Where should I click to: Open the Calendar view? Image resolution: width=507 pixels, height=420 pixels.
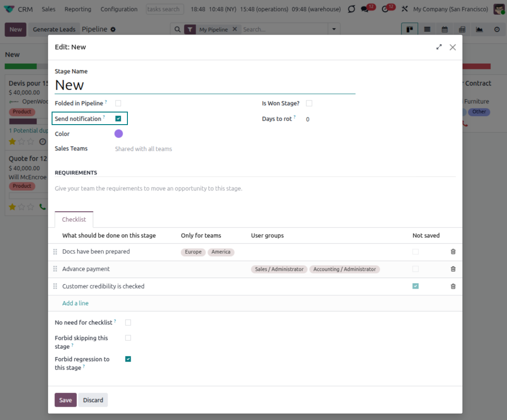point(444,29)
